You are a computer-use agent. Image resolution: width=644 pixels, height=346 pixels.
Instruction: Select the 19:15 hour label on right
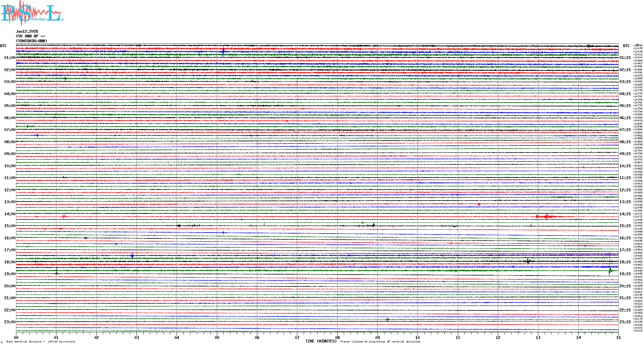(x=625, y=274)
